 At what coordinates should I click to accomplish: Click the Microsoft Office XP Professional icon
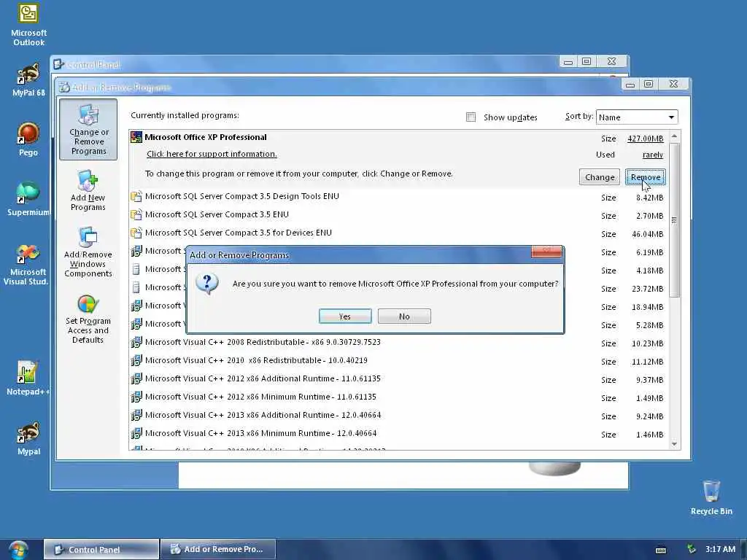click(x=136, y=137)
